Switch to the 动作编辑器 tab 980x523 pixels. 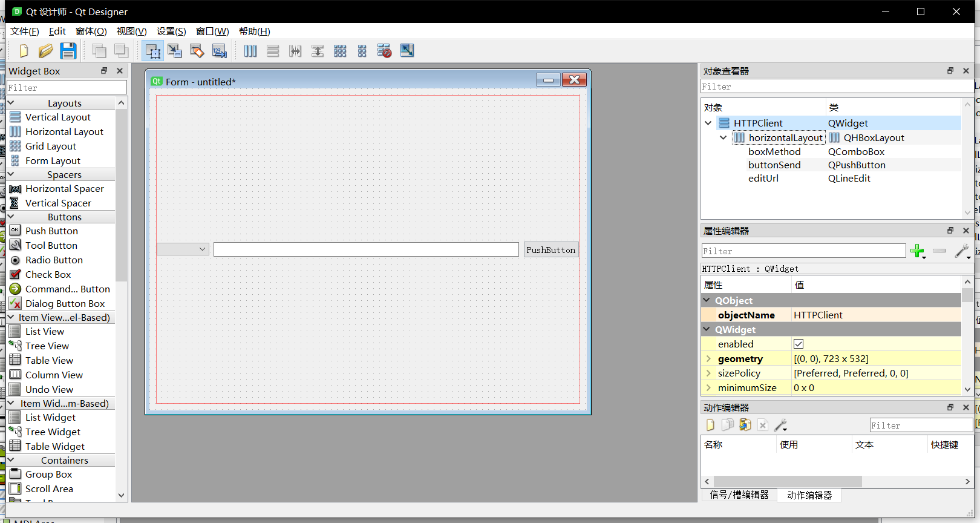809,495
